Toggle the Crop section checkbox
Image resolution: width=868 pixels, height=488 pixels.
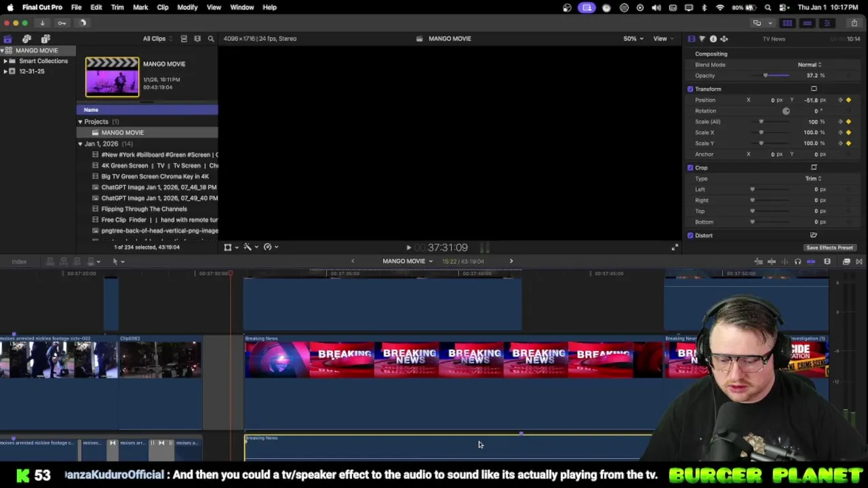pos(690,167)
